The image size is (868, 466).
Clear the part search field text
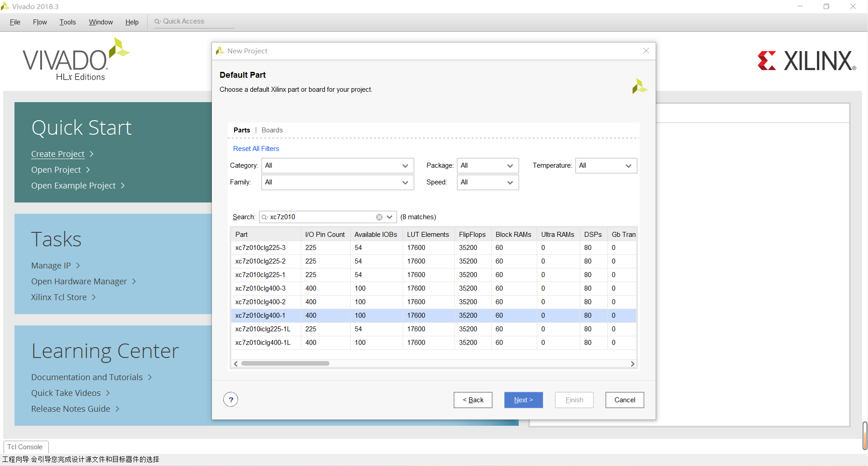379,217
